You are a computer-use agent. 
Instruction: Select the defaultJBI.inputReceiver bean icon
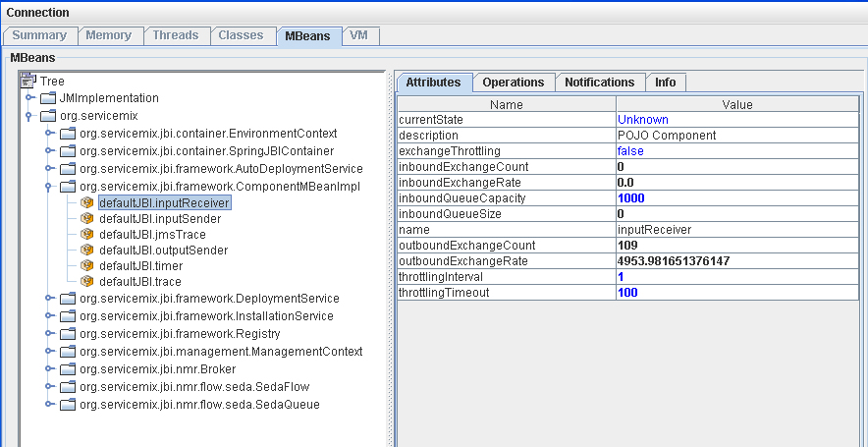pos(87,202)
